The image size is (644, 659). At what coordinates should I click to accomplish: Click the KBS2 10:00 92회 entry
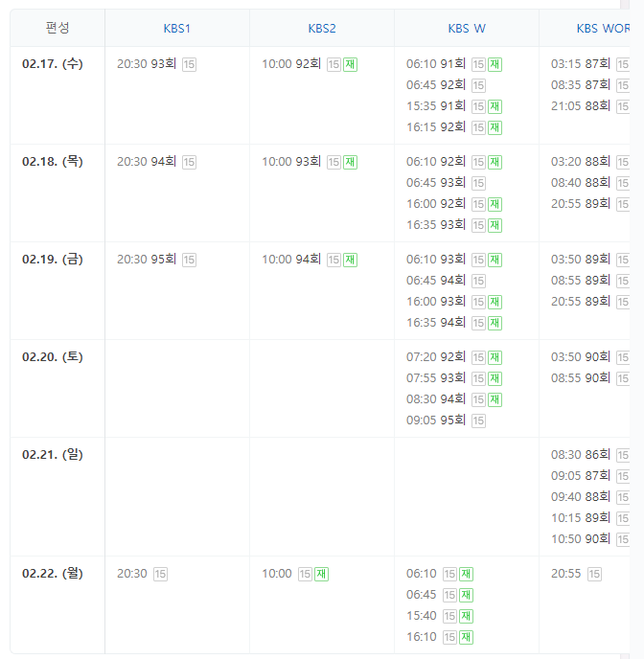point(291,64)
